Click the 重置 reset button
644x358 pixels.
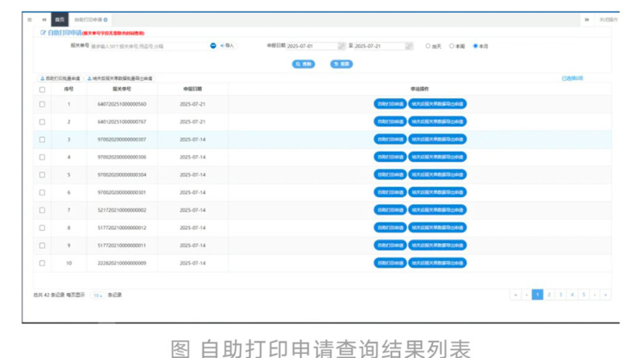click(x=341, y=64)
